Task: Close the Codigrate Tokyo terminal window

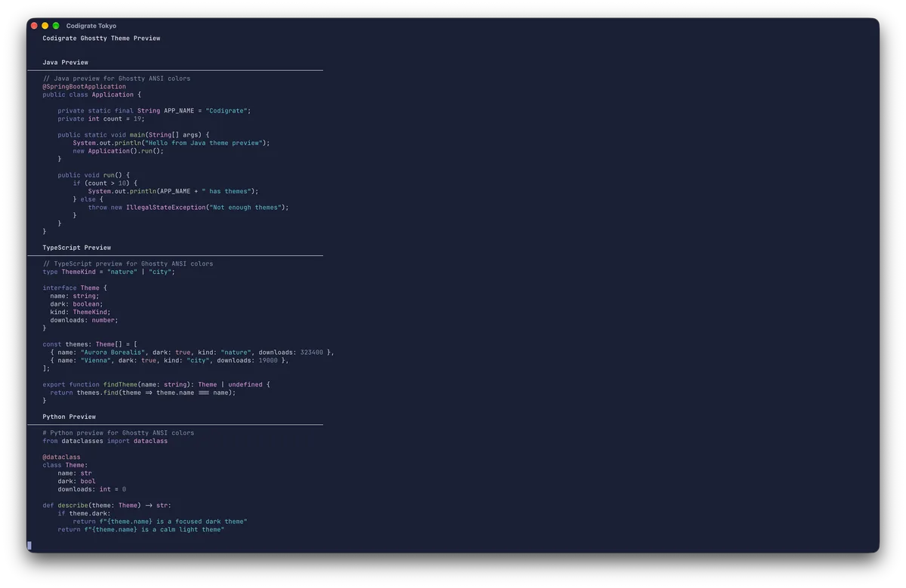Action: pos(34,26)
